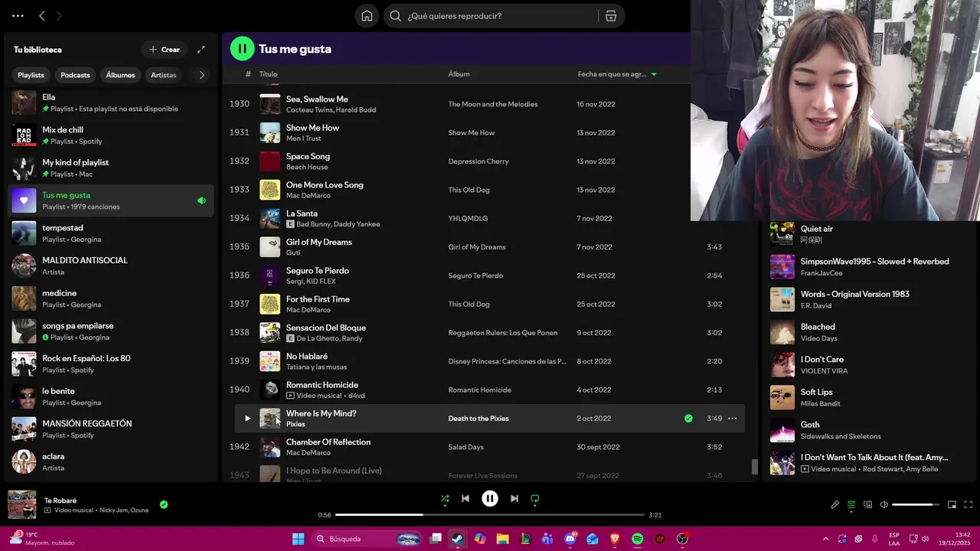Click the Te Robaré cover art thumbnail
Screen dimensions: 980x551
tap(22, 504)
